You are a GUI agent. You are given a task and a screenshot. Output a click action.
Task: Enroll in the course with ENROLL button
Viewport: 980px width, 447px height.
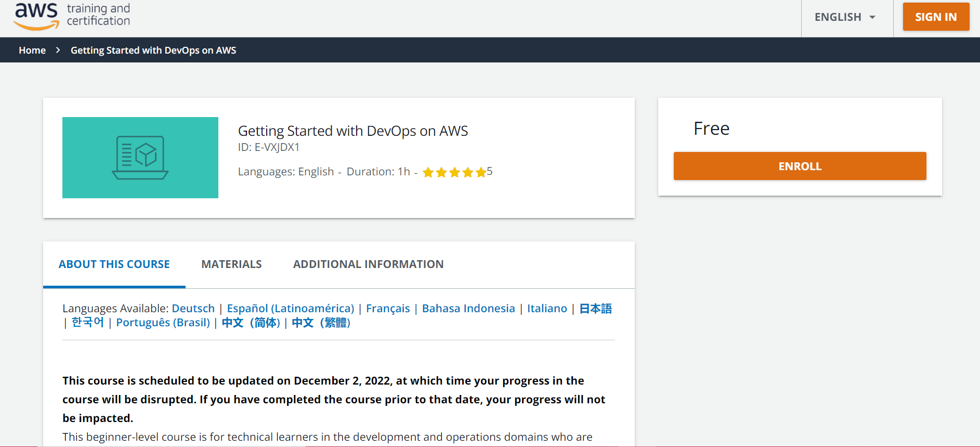800,166
